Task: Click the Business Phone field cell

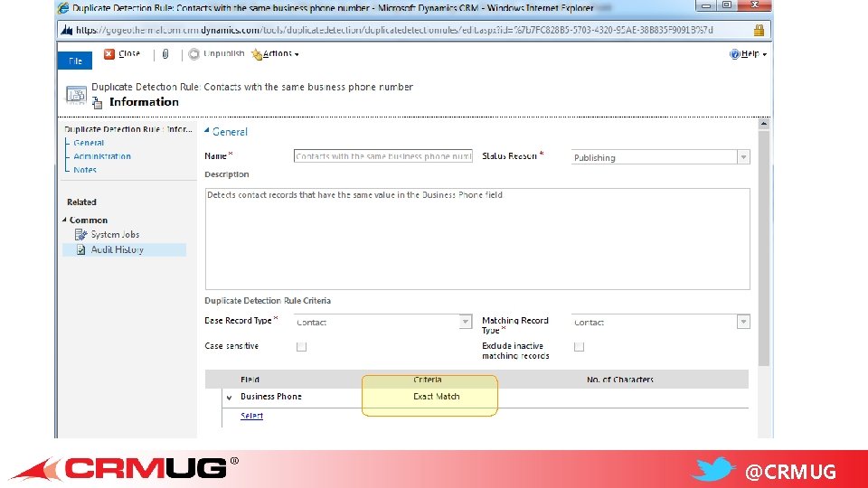Action: click(x=271, y=397)
